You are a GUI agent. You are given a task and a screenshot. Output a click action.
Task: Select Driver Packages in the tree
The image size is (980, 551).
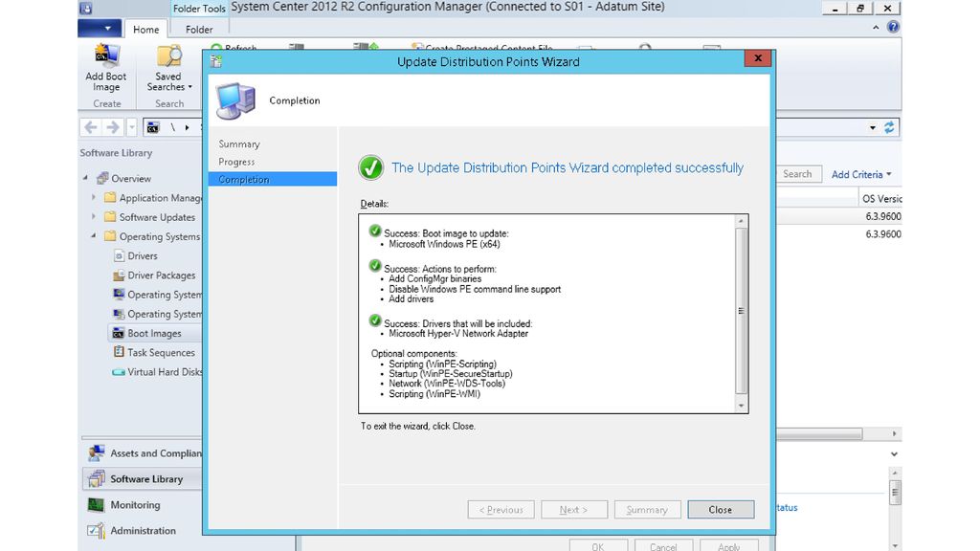pos(161,275)
